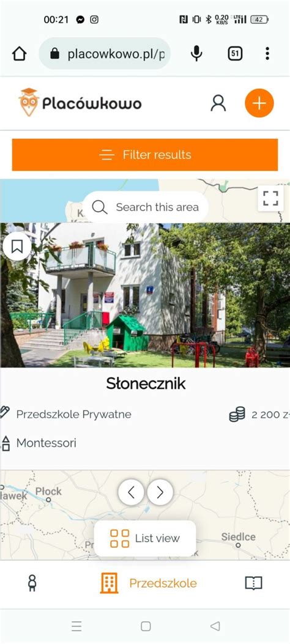290x644 pixels.
Task: Select the Przedszkole tab
Action: [x=148, y=583]
